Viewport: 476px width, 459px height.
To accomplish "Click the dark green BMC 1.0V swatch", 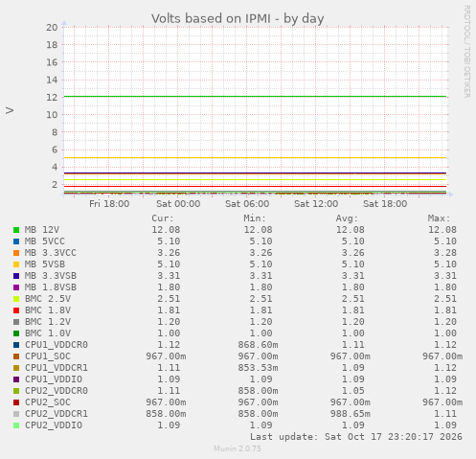I will [x=16, y=333].
